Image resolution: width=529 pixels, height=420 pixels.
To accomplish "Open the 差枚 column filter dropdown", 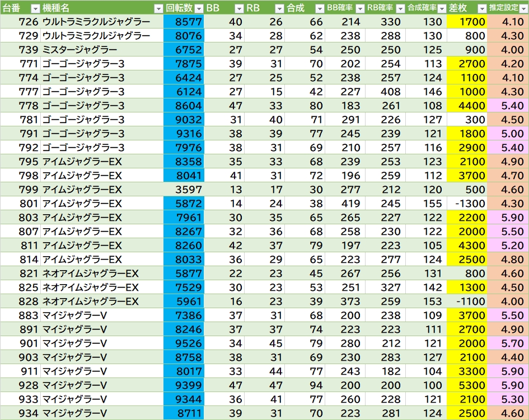I will coord(481,8).
